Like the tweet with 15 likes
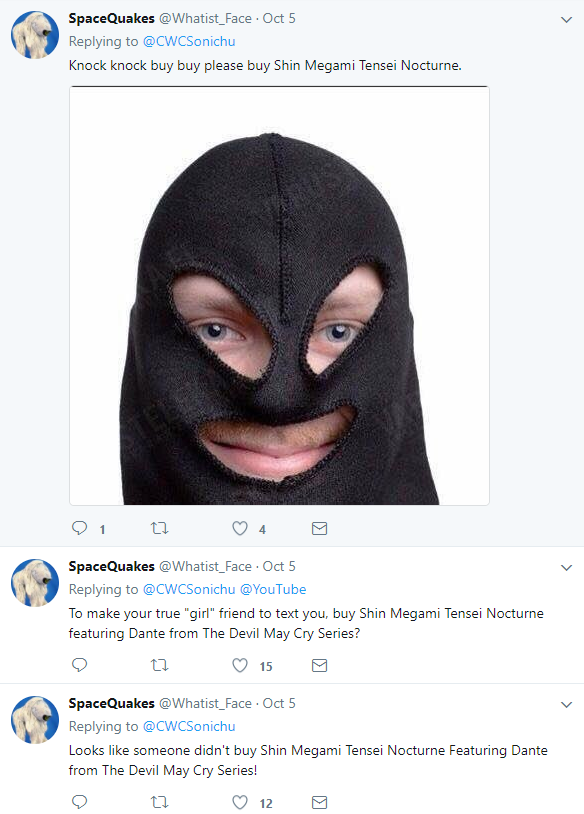Viewport: 584px width, 814px height. tap(240, 665)
